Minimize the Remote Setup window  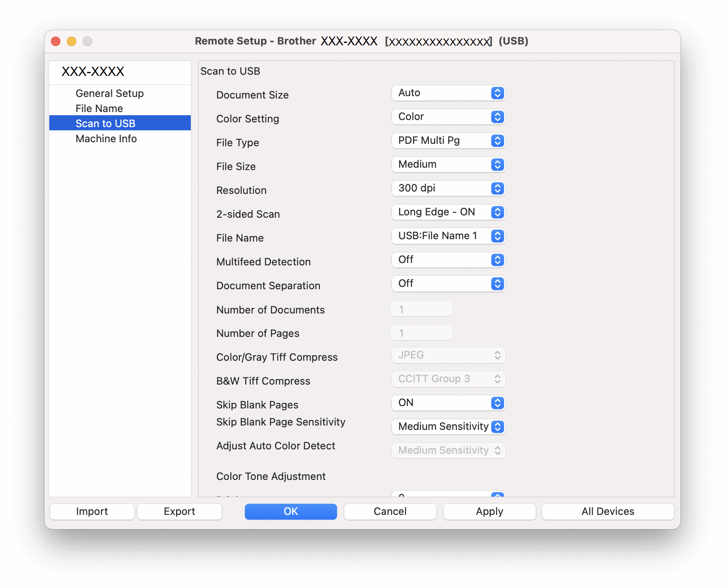point(72,41)
